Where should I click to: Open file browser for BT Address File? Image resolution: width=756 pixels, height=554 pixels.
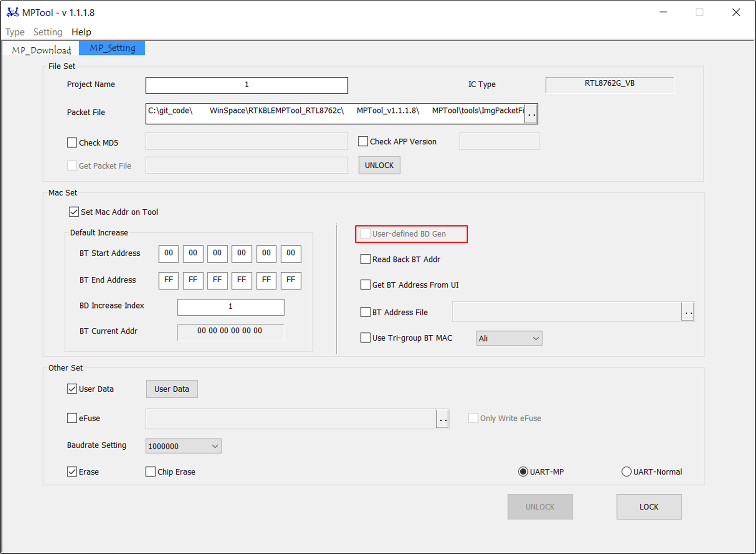688,312
